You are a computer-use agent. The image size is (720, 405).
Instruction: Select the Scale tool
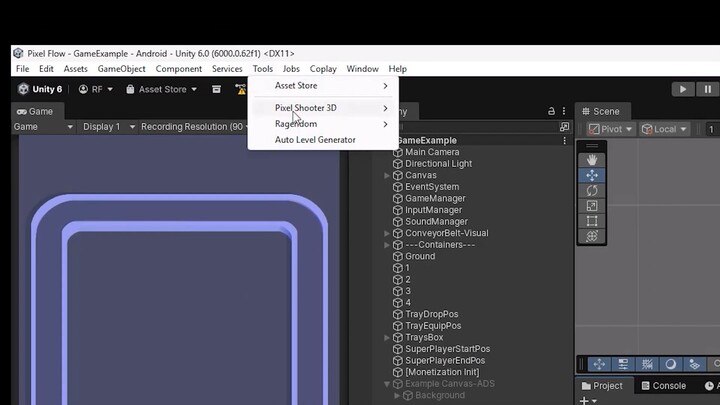(x=592, y=206)
